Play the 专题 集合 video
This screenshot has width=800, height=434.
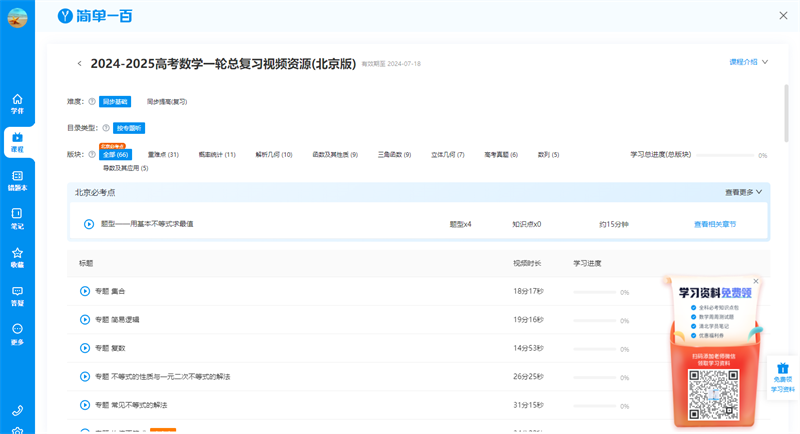click(85, 292)
